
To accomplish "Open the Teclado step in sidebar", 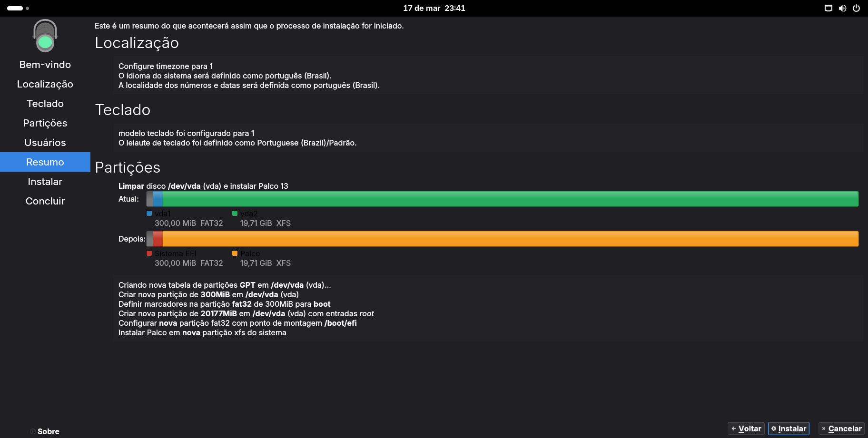I will (45, 104).
